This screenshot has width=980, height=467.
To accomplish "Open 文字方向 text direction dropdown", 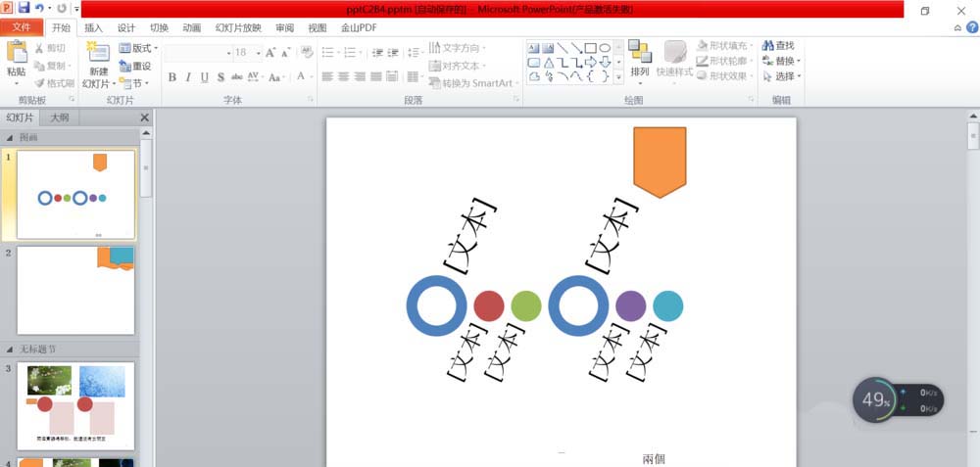I will click(458, 48).
